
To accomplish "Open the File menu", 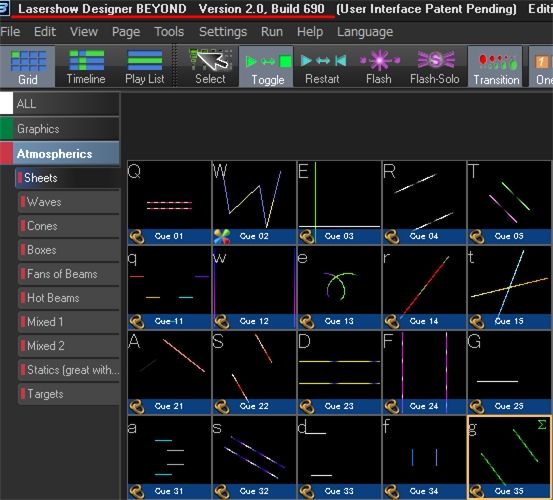I will click(10, 32).
